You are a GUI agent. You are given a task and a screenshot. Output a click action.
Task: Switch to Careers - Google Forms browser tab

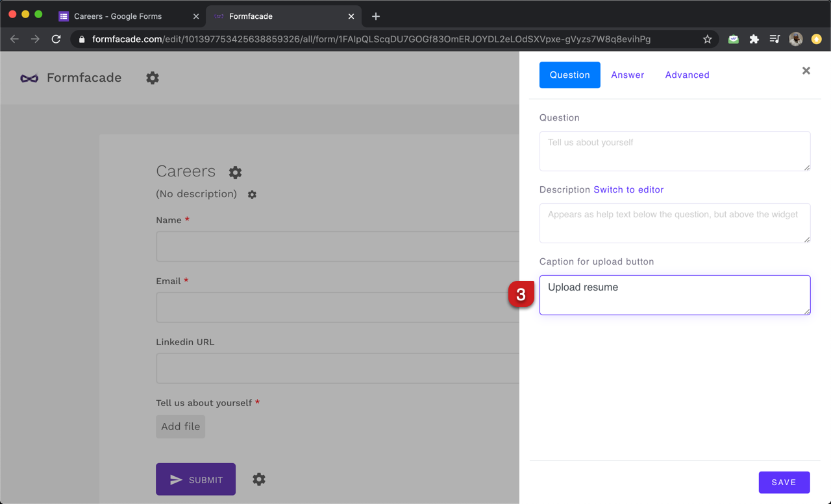tap(118, 16)
